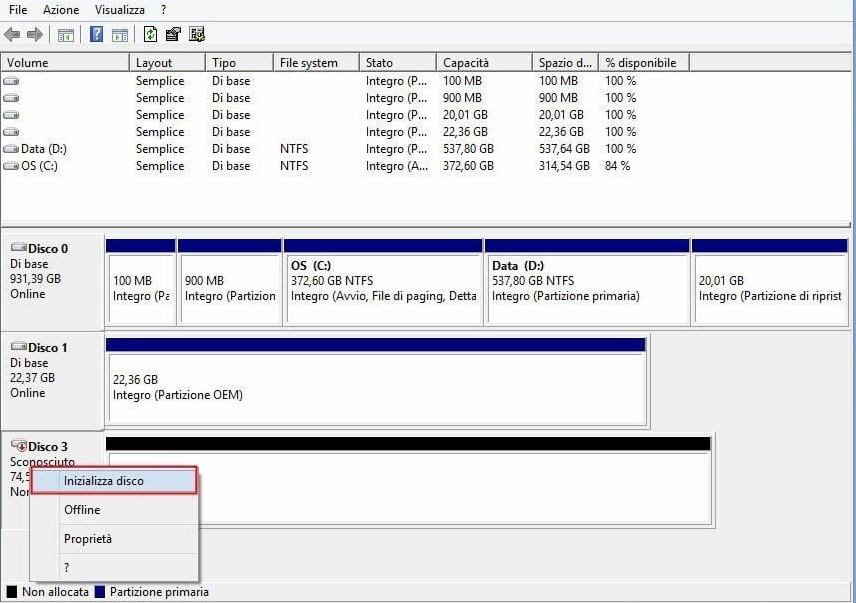Image resolution: width=856 pixels, height=603 pixels.
Task: Open the Visualizza menu
Action: coord(119,9)
